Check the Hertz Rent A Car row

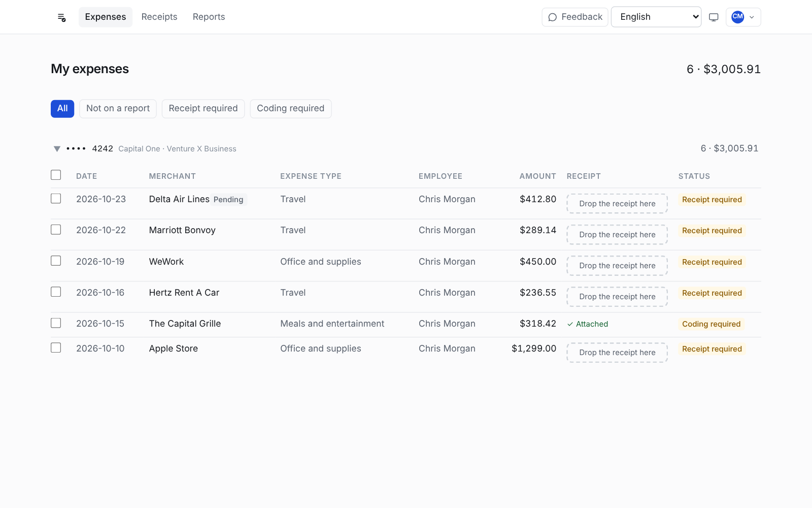56,292
